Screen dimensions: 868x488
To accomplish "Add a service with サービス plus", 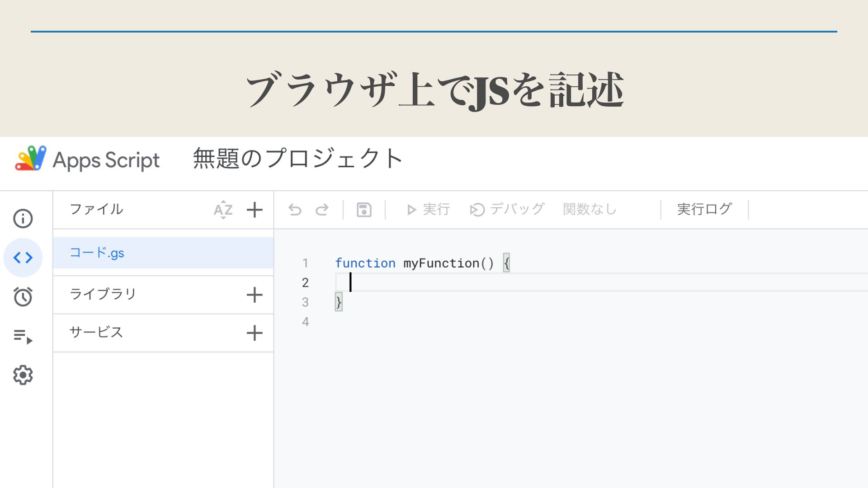I will point(255,333).
